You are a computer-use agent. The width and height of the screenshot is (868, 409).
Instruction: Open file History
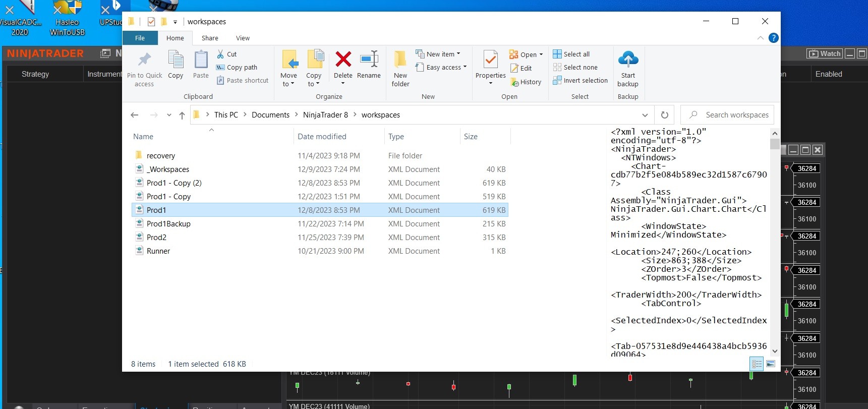point(526,82)
